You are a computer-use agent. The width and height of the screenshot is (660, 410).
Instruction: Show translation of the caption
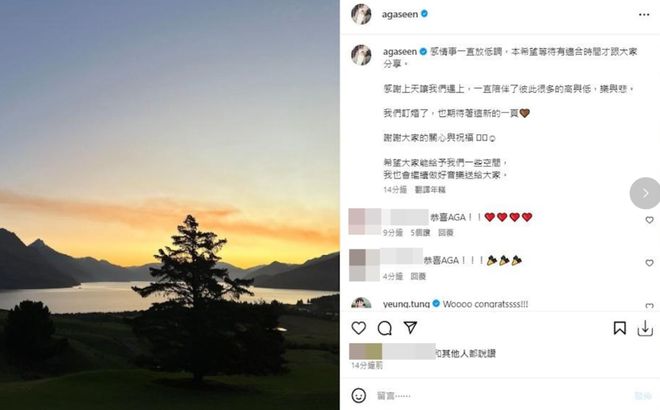point(430,190)
